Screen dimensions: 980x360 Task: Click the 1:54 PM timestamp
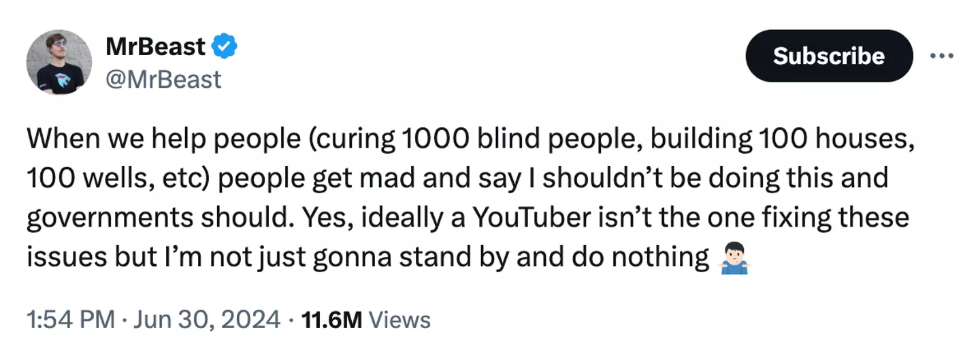pyautogui.click(x=71, y=319)
